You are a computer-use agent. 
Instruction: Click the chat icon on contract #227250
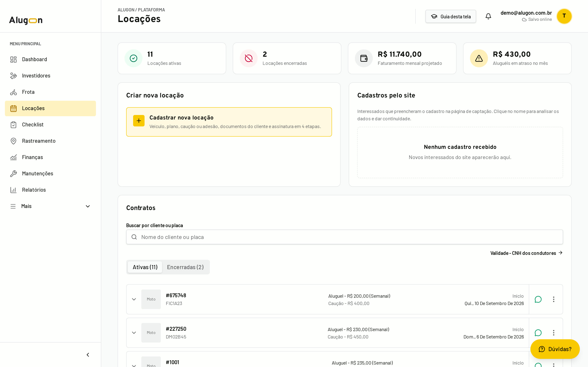click(538, 333)
